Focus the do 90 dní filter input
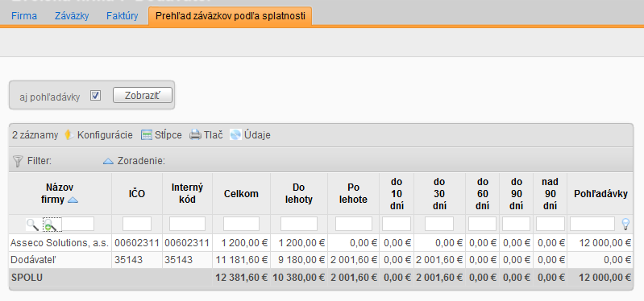The height and width of the screenshot is (301, 644). [517, 224]
